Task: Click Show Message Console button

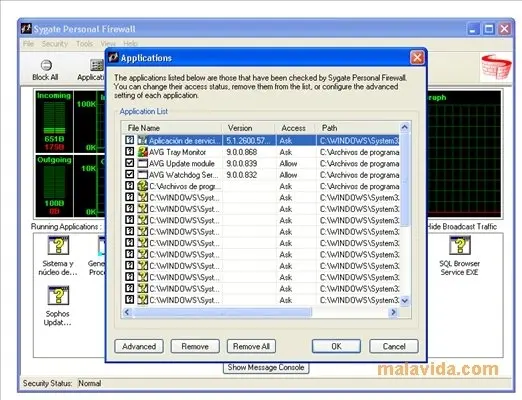Action: (266, 368)
